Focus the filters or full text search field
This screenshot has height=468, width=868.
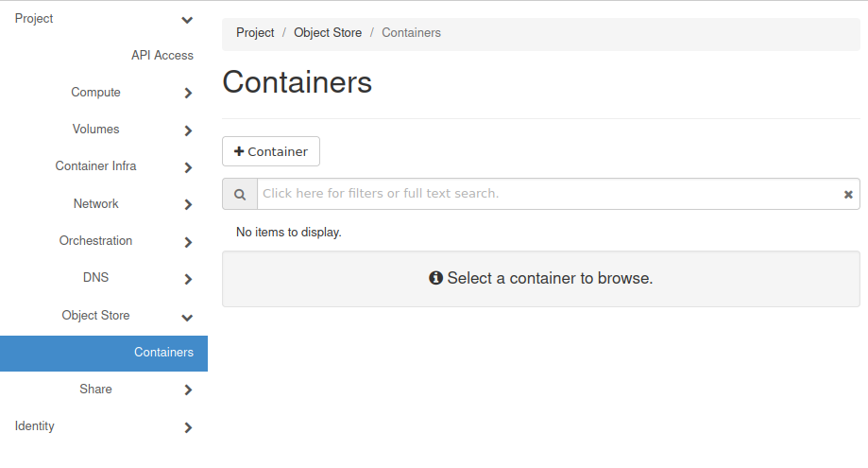tap(548, 194)
